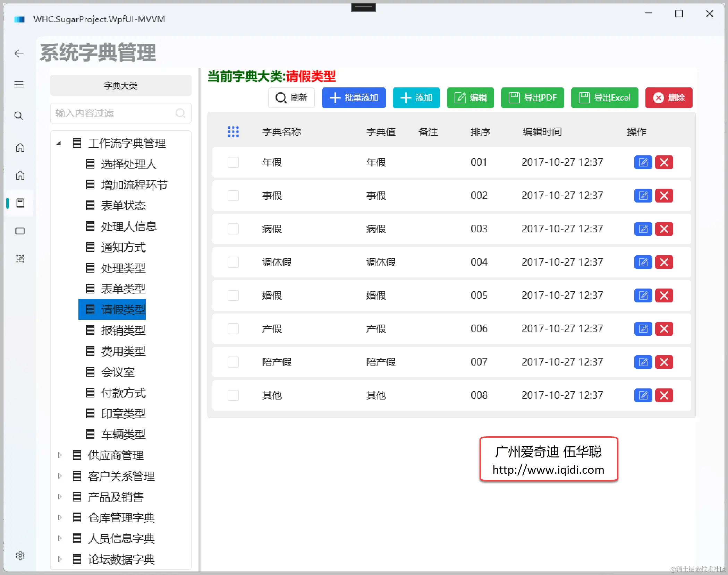
Task: Click edit icon for 病假 row
Action: point(643,229)
